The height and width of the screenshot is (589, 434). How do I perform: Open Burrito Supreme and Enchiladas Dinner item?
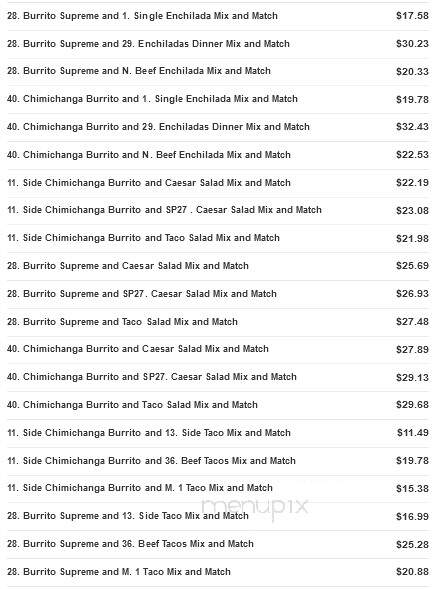[218, 44]
